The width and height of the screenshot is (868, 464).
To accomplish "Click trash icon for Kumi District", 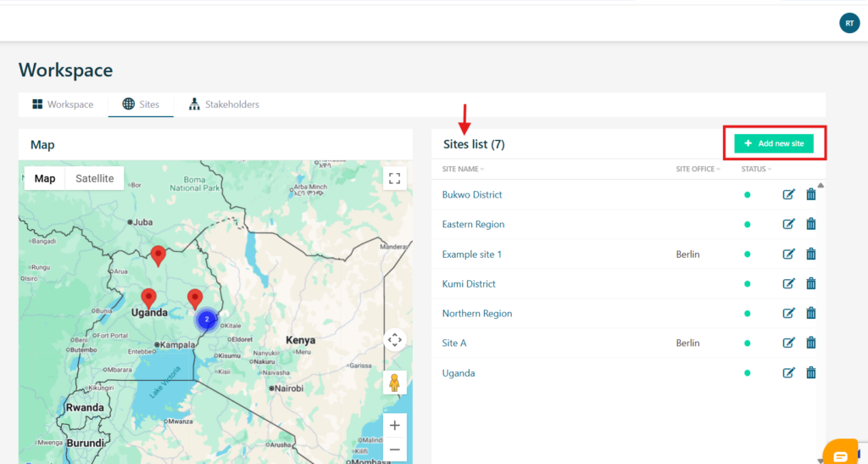I will pyautogui.click(x=810, y=284).
